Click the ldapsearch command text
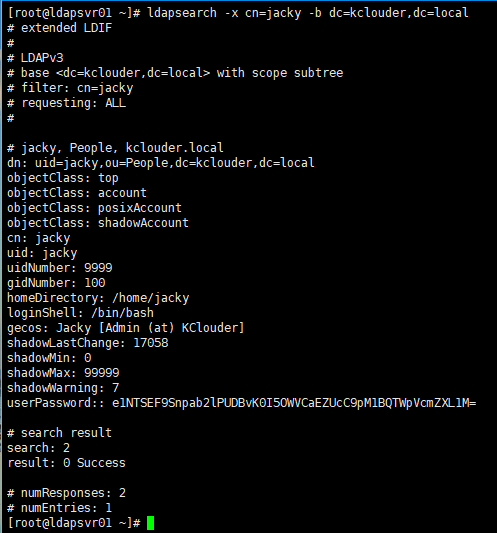 pyautogui.click(x=308, y=13)
